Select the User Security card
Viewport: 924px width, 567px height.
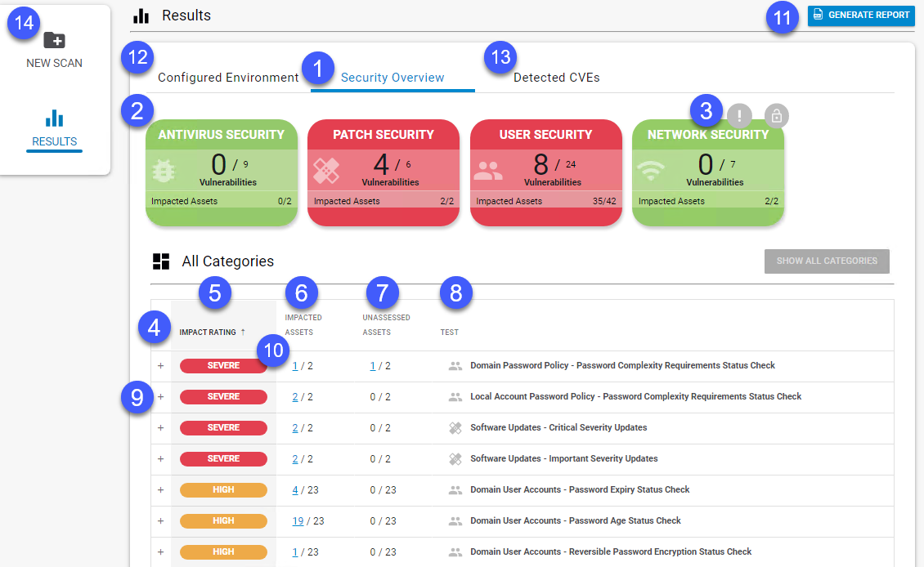coord(546,172)
